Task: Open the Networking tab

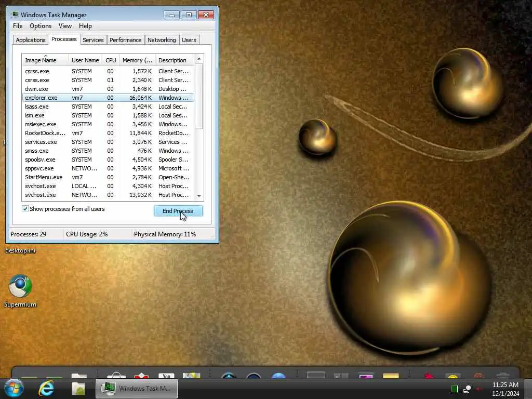Action: click(162, 40)
